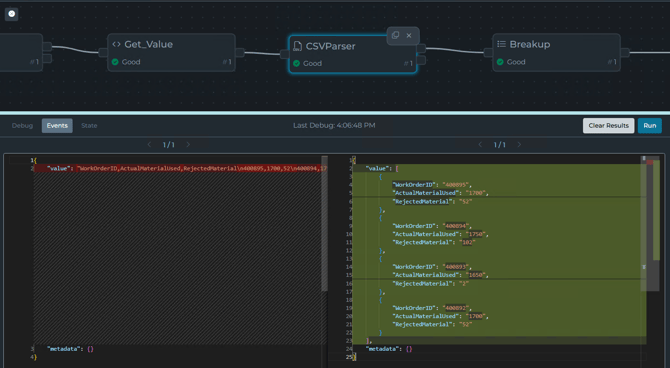Click the CSVParser node's lower output port
Viewport: 670px width, 368px height.
click(421, 60)
